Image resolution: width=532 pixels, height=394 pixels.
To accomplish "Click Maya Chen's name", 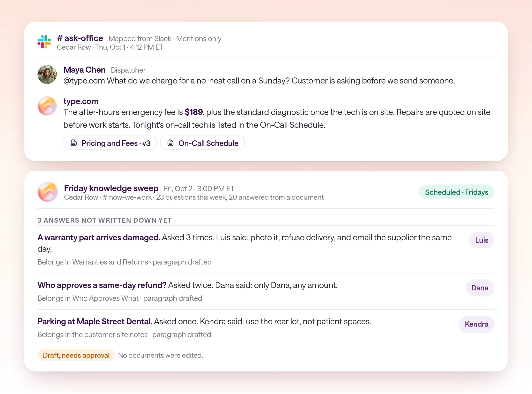I will pyautogui.click(x=84, y=70).
